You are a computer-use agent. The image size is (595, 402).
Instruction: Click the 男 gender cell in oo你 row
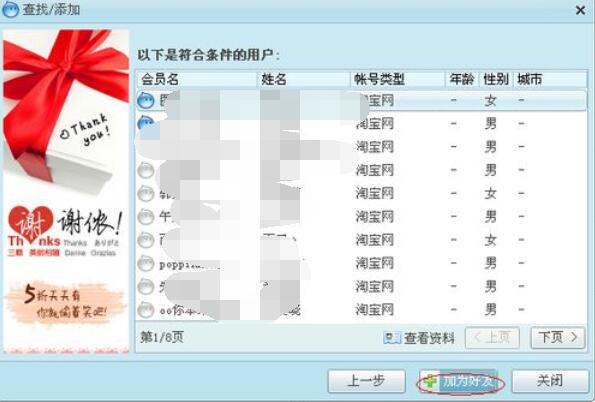(x=491, y=310)
